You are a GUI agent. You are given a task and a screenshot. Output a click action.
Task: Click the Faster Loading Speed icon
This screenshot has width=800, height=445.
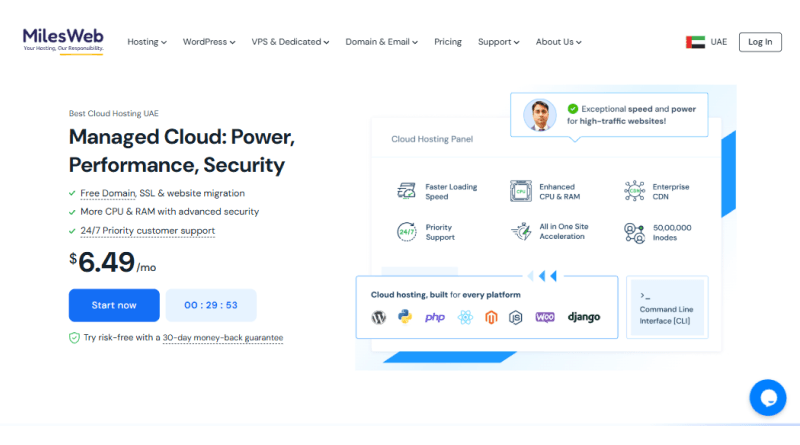coord(406,191)
